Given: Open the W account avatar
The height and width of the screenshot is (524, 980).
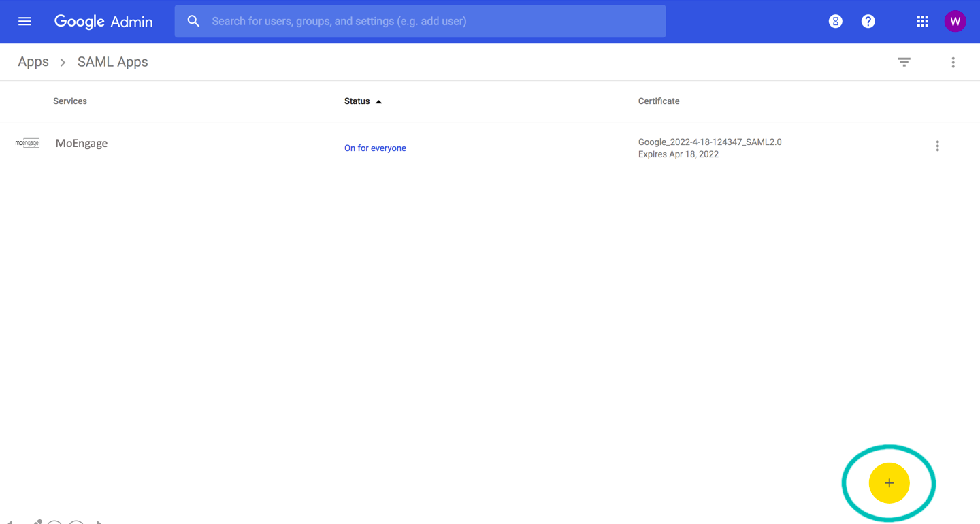Looking at the screenshot, I should click(955, 21).
